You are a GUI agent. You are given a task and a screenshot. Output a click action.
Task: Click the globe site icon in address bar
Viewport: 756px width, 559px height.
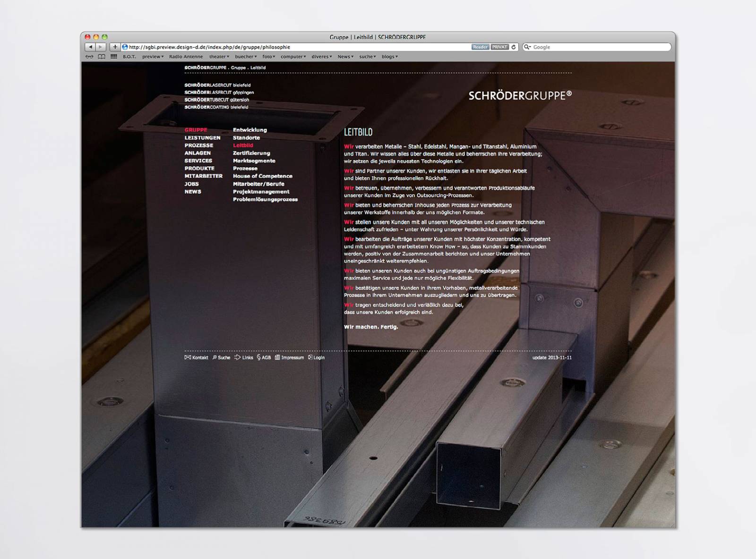click(125, 47)
